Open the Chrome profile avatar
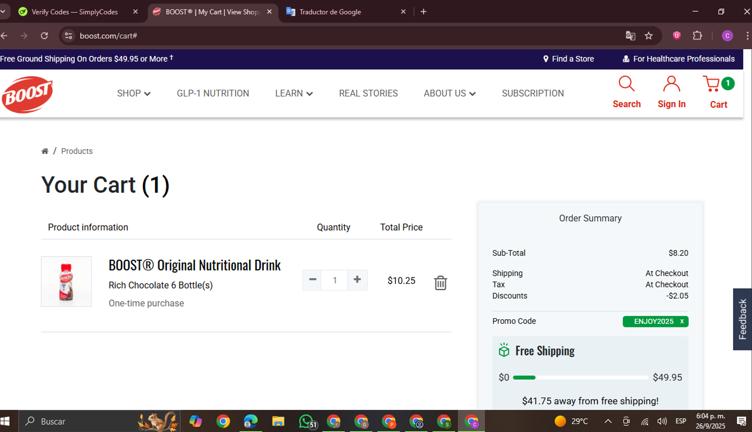 727,35
